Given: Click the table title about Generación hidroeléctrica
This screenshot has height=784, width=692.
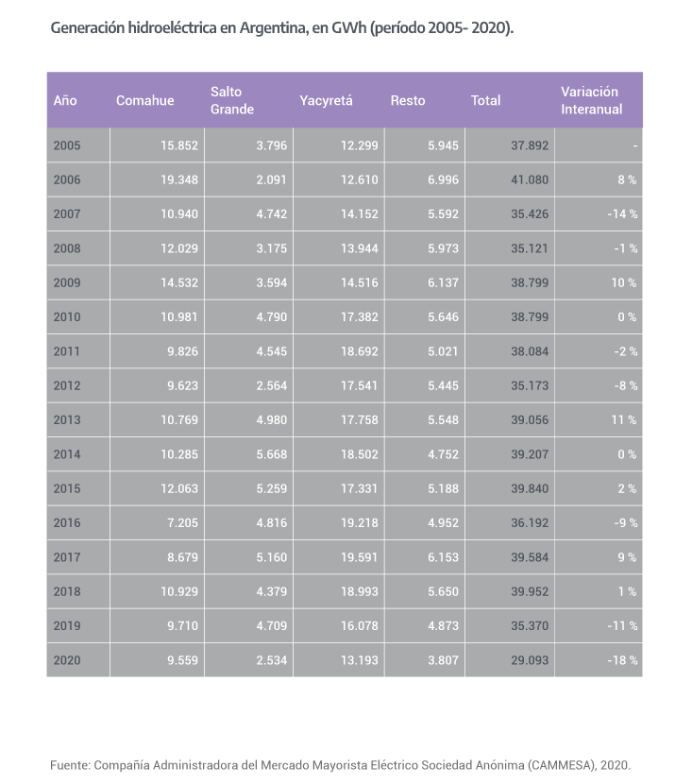Looking at the screenshot, I should (282, 28).
